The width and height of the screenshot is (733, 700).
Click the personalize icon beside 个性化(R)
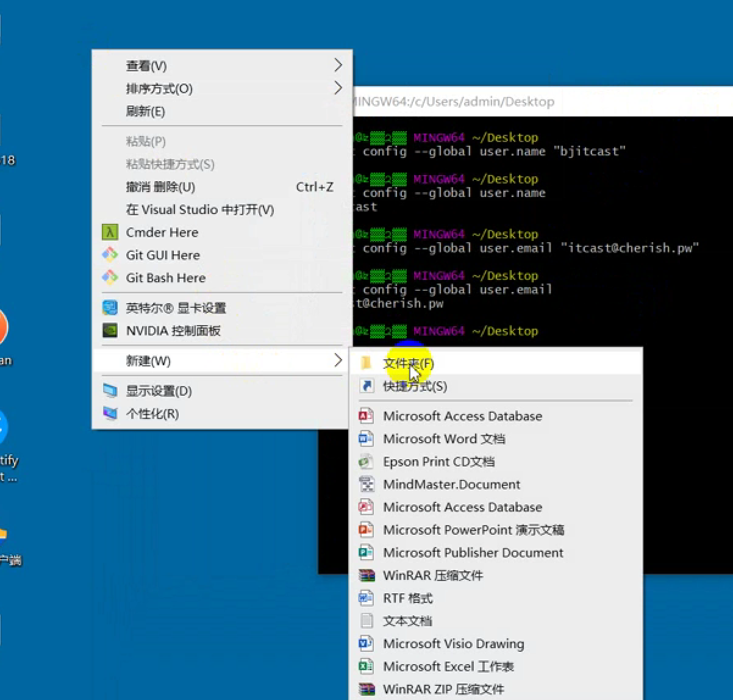point(110,413)
